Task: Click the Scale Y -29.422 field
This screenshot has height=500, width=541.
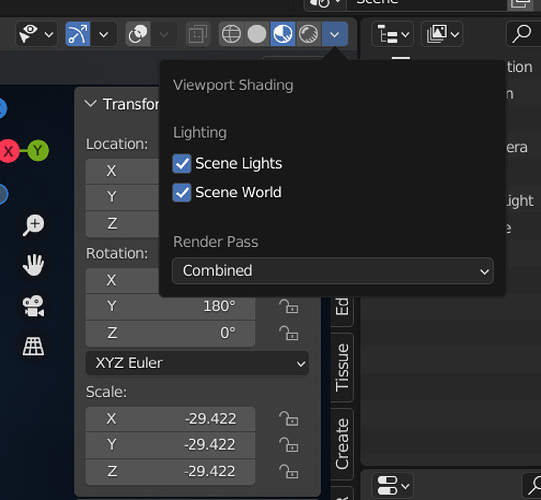Action: (x=170, y=445)
